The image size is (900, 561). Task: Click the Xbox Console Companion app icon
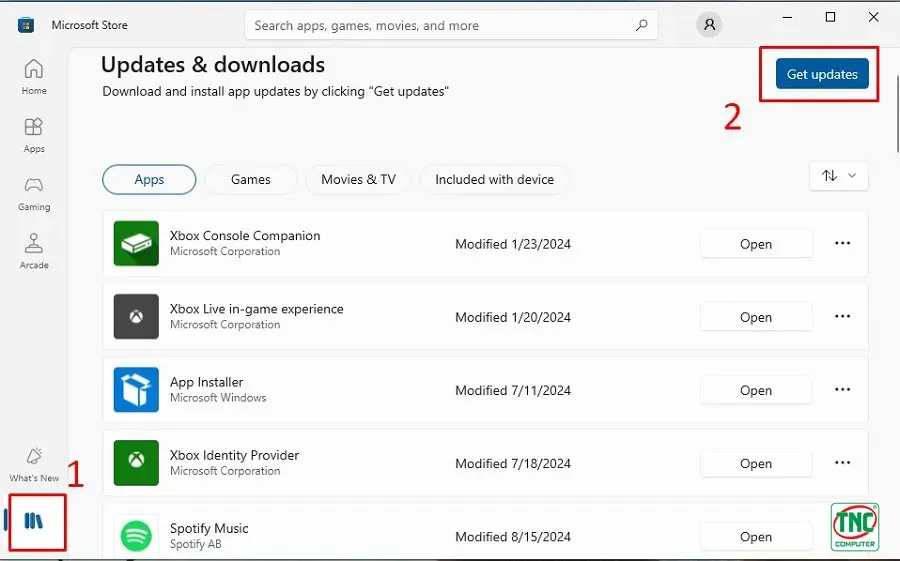[x=136, y=243]
